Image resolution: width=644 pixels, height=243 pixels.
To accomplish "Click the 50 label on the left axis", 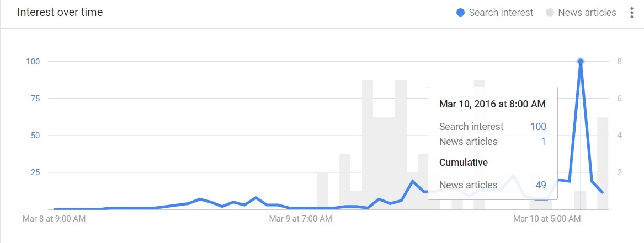I will click(x=35, y=136).
